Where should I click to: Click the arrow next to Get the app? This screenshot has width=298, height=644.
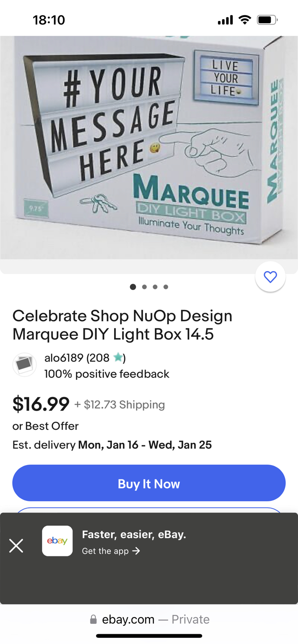pyautogui.click(x=136, y=551)
